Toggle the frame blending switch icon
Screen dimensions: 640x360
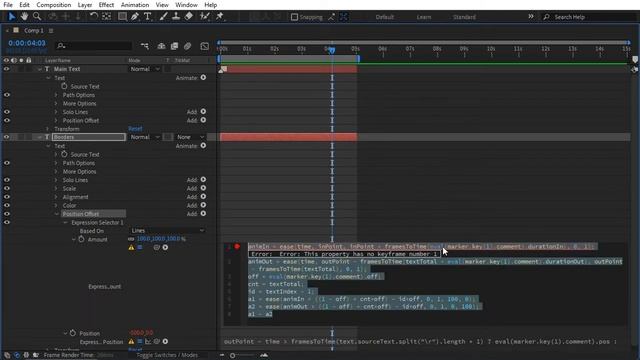(x=174, y=46)
